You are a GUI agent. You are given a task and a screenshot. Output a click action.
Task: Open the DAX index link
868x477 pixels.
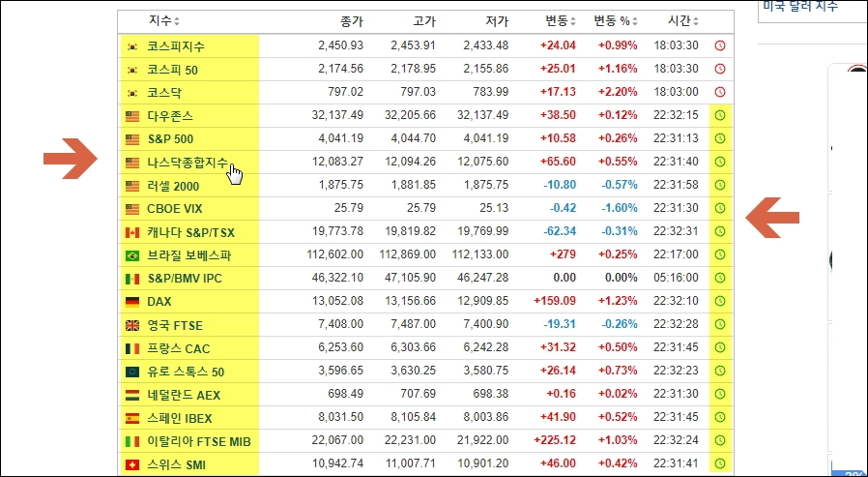(159, 302)
